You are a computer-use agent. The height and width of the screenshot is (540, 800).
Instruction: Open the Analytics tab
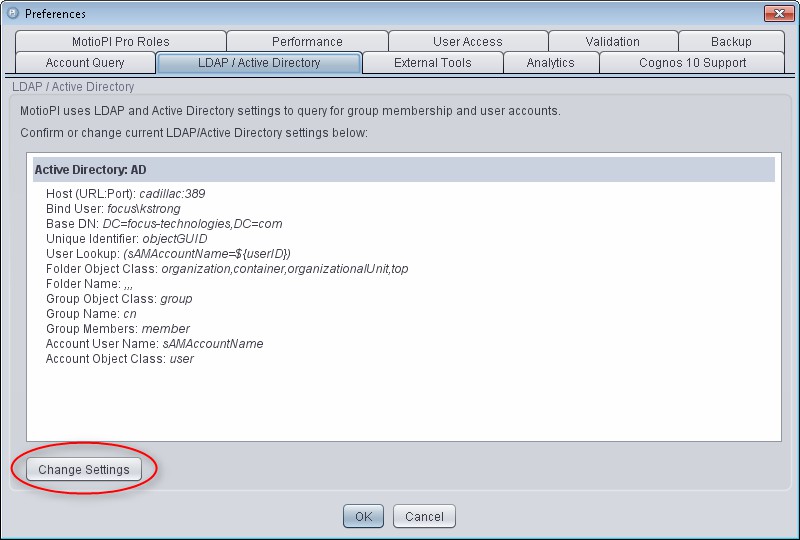pos(551,63)
